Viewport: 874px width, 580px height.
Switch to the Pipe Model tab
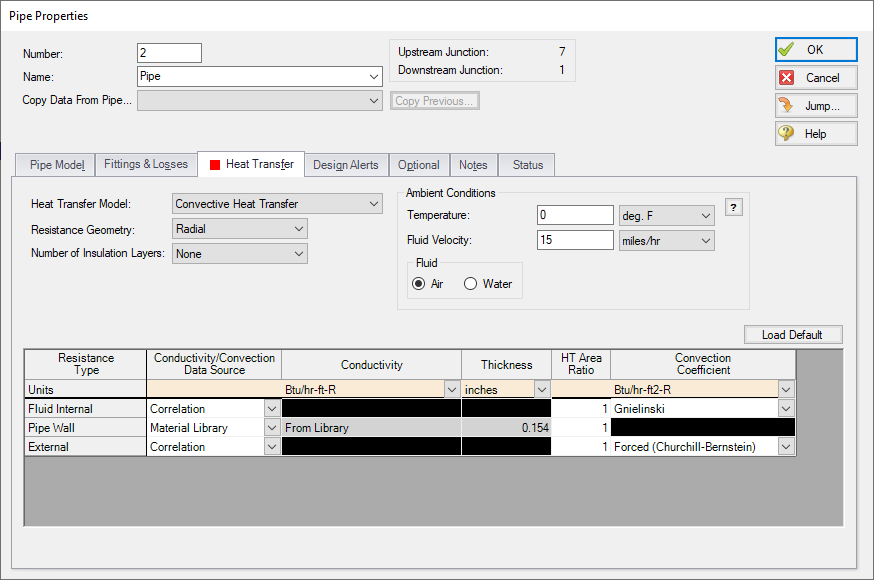tap(55, 165)
